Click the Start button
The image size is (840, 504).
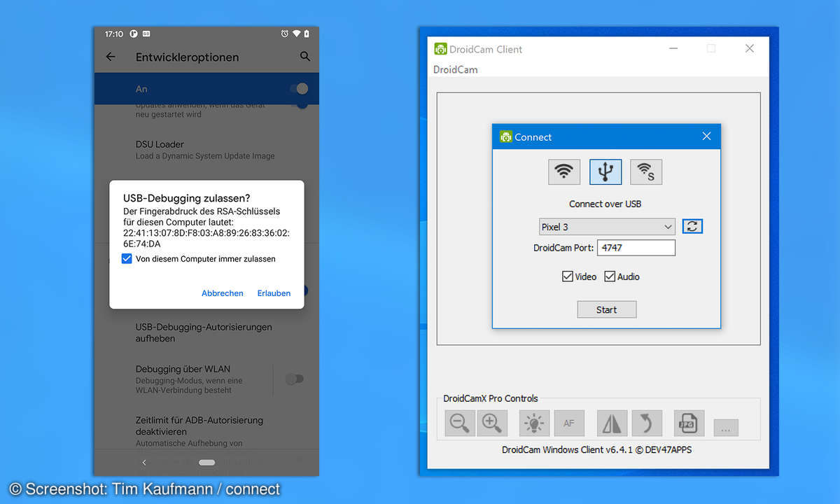(x=607, y=309)
